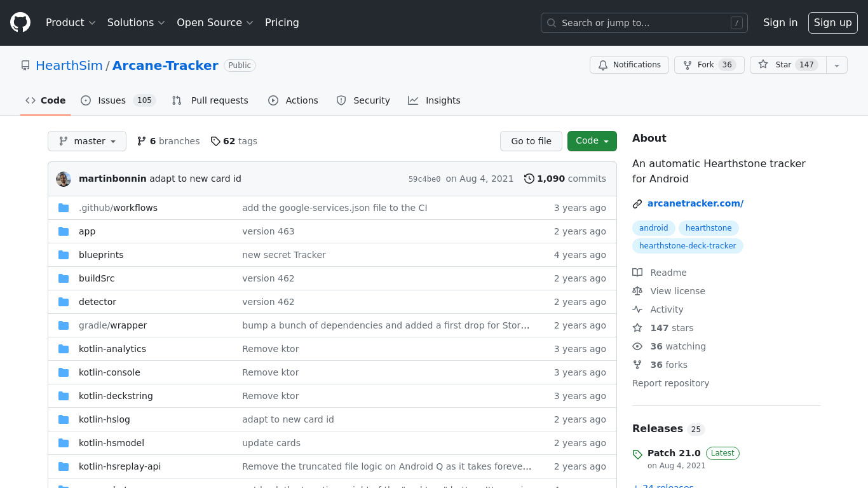Click martinbonnin's avatar in the commit bar
This screenshot has height=488, width=868.
(x=64, y=179)
